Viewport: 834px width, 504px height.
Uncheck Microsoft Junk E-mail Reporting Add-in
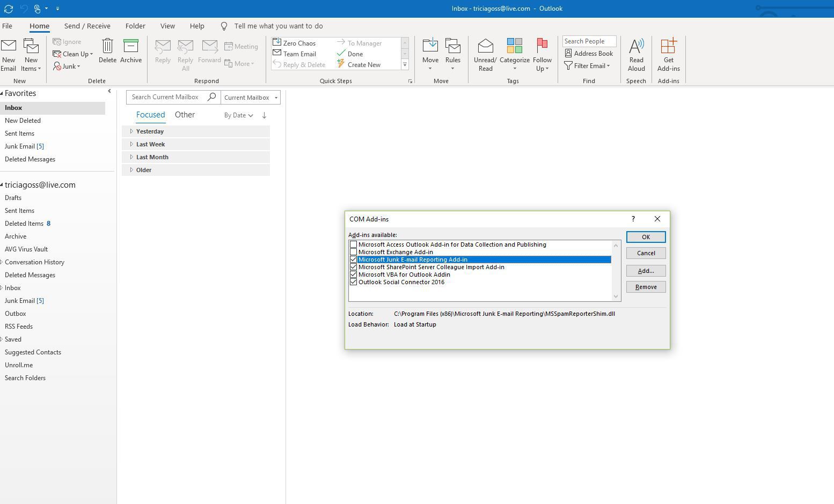coord(353,260)
